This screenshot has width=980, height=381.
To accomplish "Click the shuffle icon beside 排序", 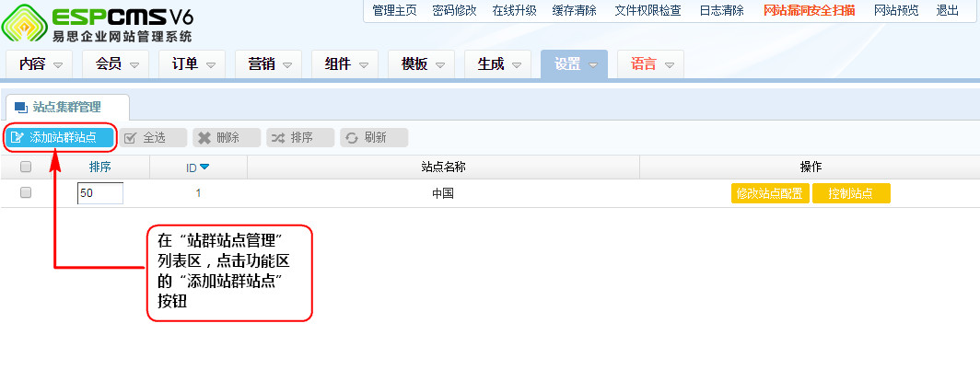I will click(277, 138).
